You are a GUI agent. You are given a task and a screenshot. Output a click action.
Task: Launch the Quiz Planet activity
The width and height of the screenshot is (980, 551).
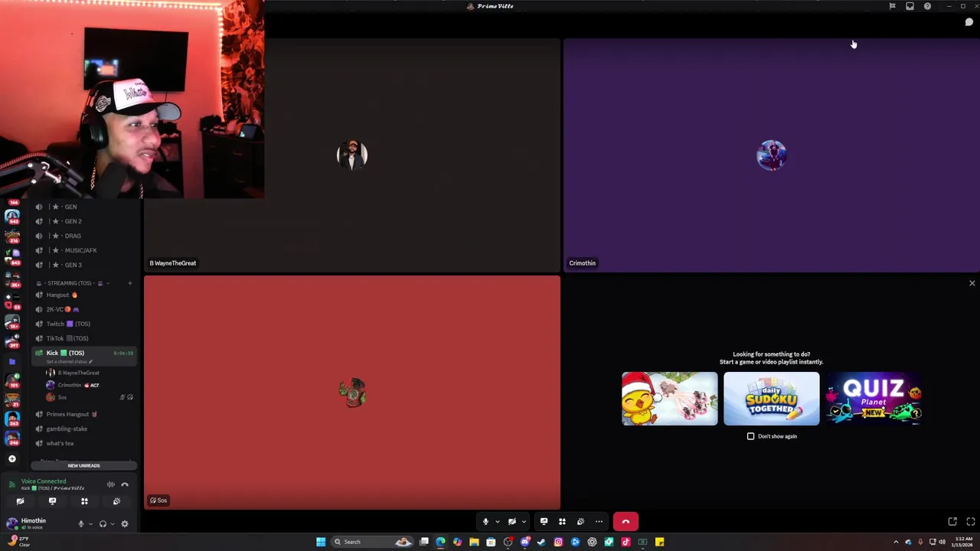[874, 399]
